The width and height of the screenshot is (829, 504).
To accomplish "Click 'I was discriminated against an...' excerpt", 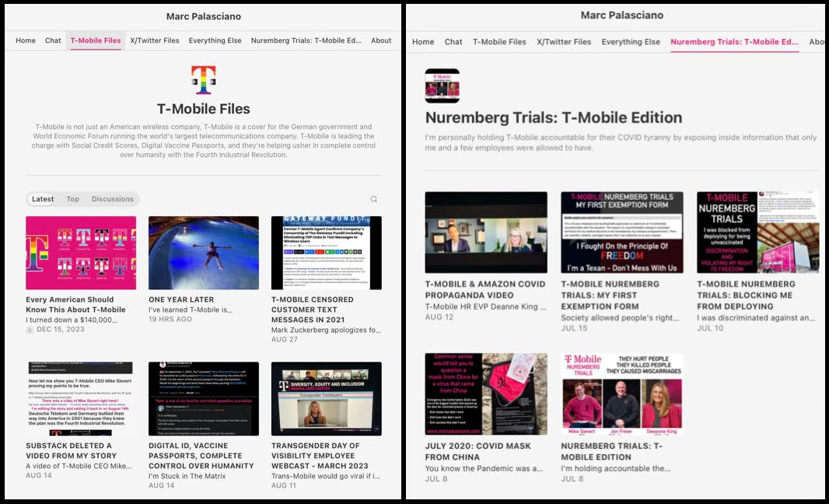I will (756, 317).
